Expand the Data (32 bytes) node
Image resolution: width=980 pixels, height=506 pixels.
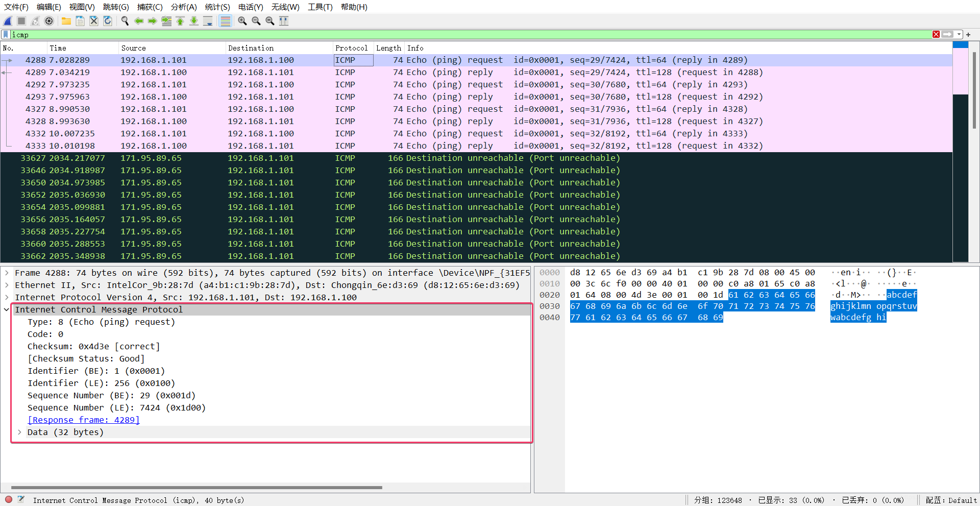pos(19,432)
